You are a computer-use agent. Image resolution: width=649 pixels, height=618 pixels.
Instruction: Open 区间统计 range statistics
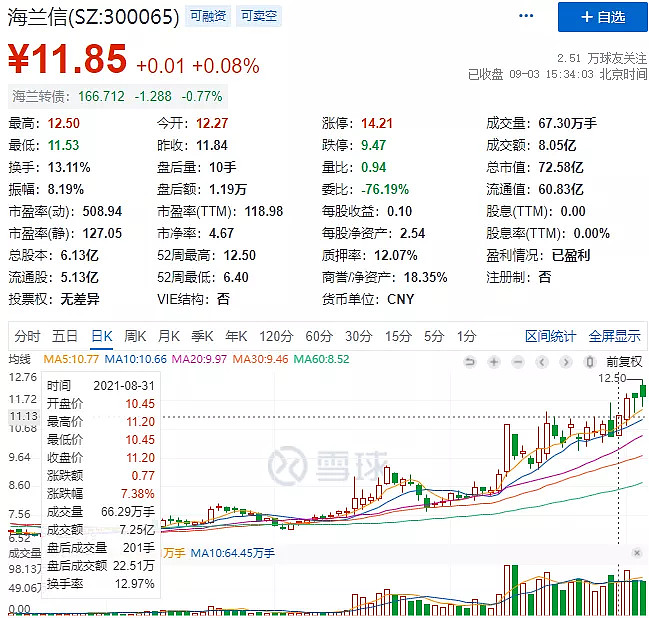(550, 336)
